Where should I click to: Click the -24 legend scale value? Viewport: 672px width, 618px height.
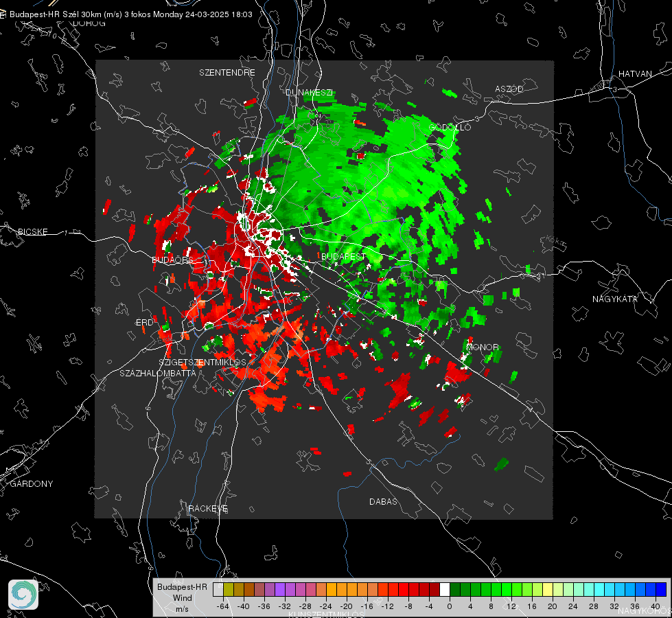click(326, 606)
